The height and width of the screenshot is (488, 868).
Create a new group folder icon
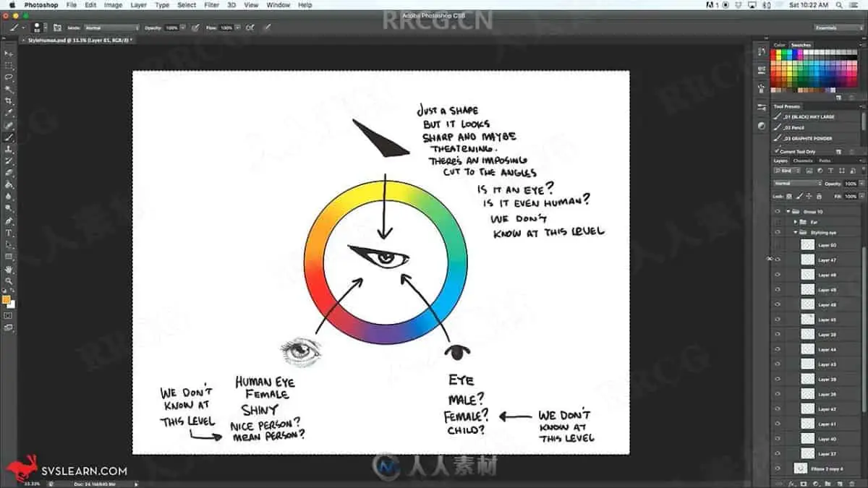[x=827, y=482]
